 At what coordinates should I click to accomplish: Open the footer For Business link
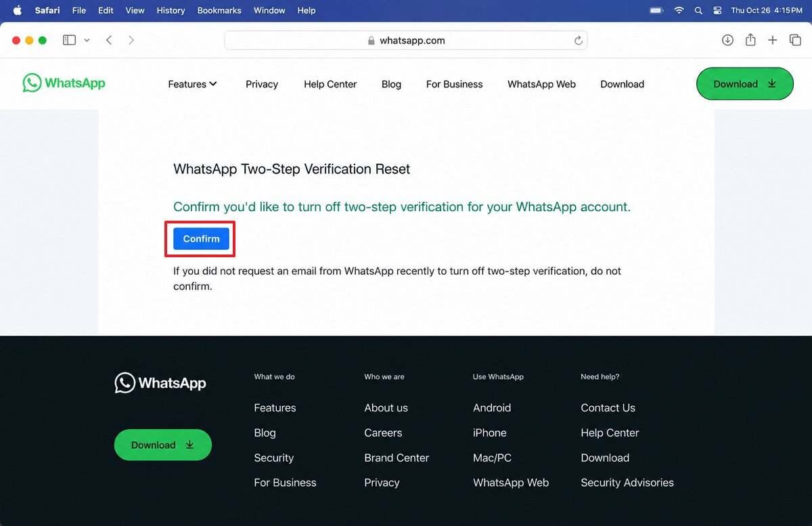285,483
